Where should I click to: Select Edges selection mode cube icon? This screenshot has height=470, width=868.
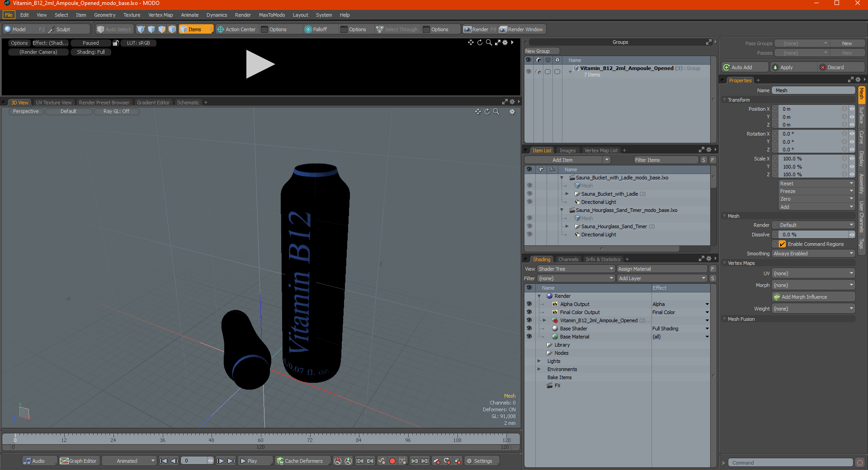[x=151, y=29]
